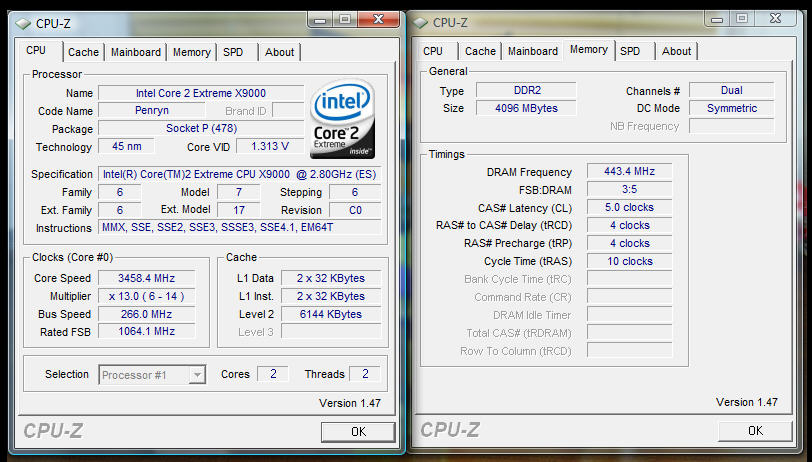Switch to Memory tab in the left window
Image resolution: width=812 pixels, height=462 pixels.
[x=192, y=52]
